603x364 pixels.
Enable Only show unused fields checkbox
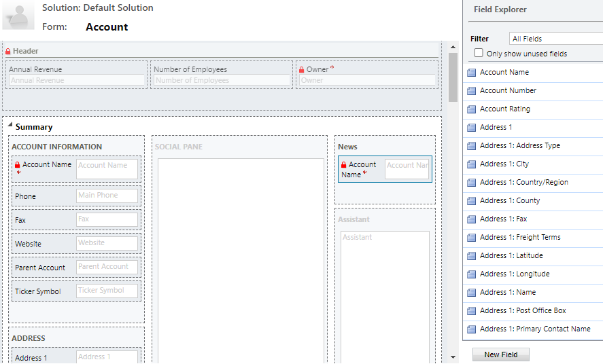pyautogui.click(x=479, y=53)
